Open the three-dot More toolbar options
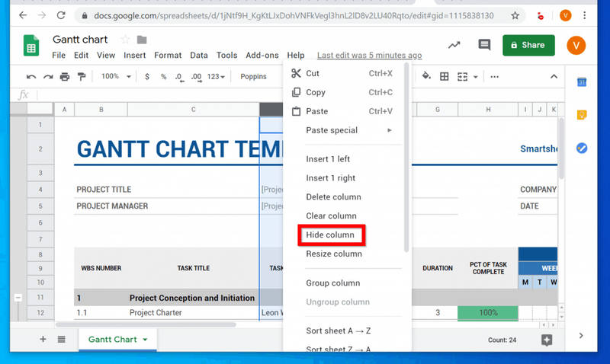The height and width of the screenshot is (364, 610). click(x=494, y=77)
